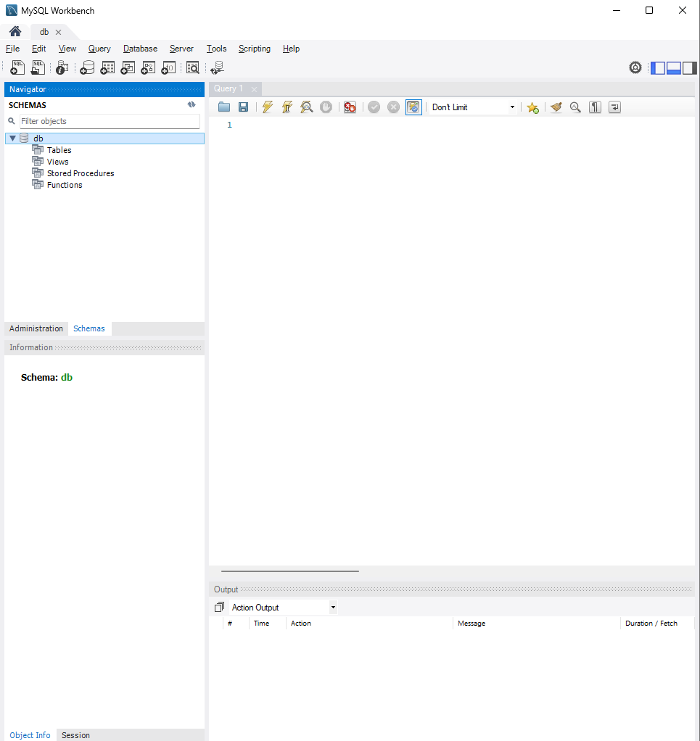
Task: Select the Query 1 tab
Action: pos(228,89)
